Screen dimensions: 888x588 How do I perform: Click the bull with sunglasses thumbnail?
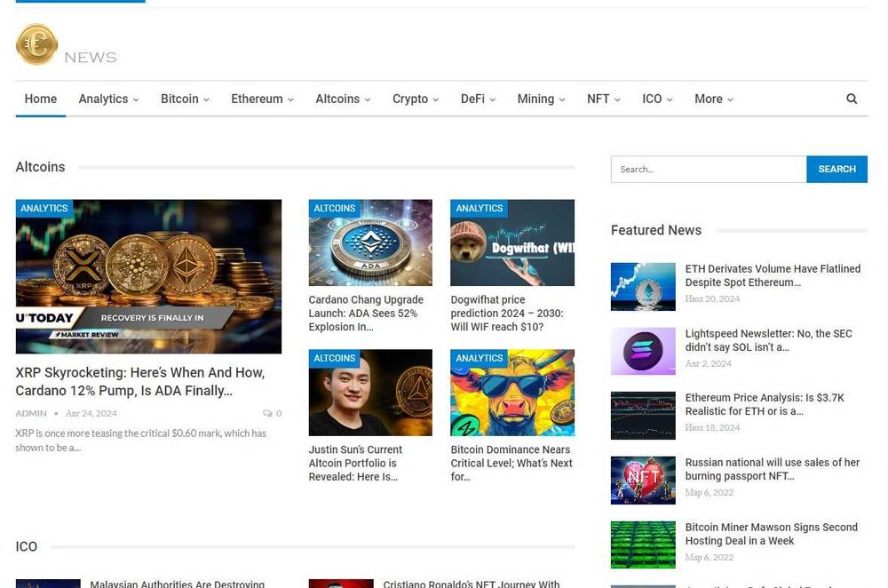[512, 393]
